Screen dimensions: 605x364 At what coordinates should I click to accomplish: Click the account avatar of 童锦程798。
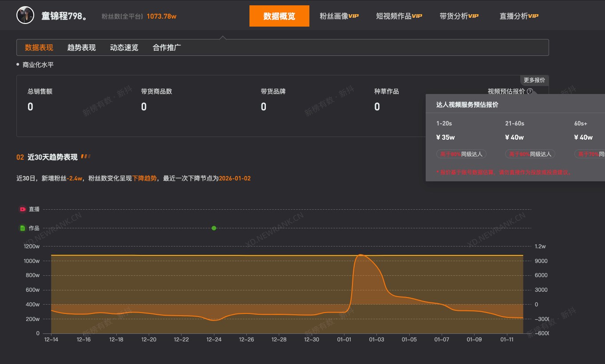tap(25, 15)
